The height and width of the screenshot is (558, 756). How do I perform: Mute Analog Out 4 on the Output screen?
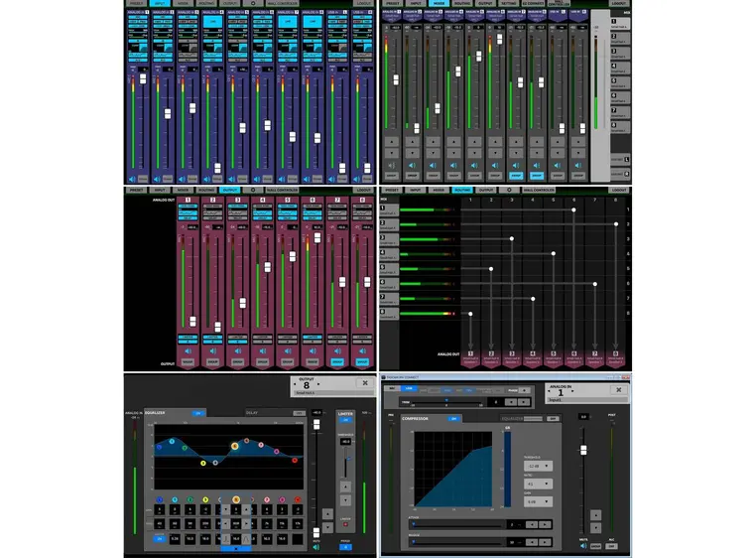click(263, 350)
